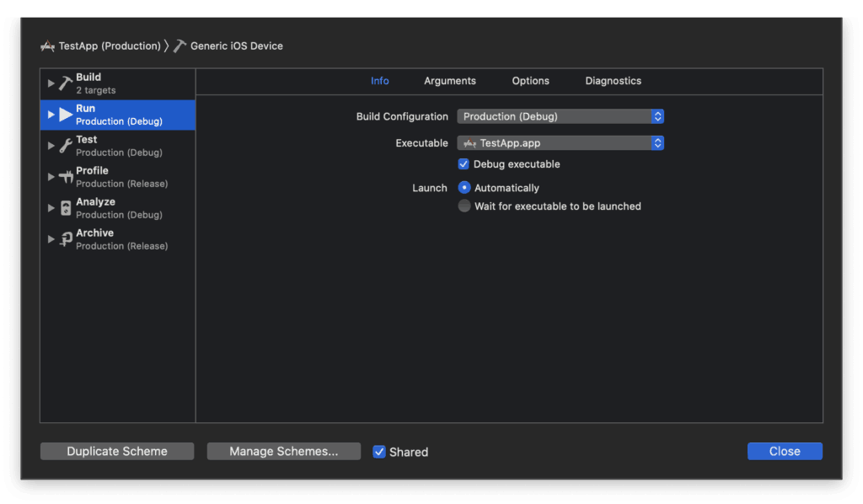Expand the Build disclosure triangle
This screenshot has width=863, height=504.
pyautogui.click(x=51, y=83)
